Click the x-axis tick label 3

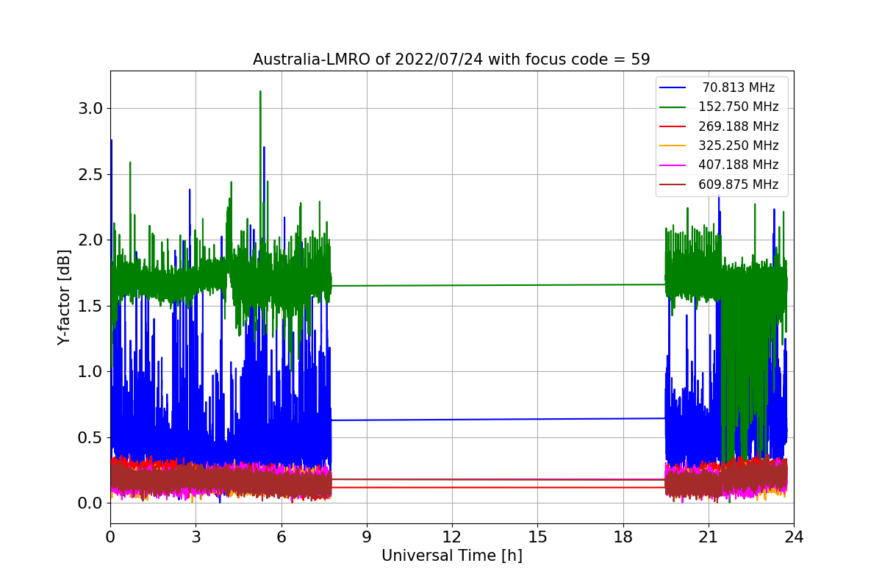pos(196,537)
